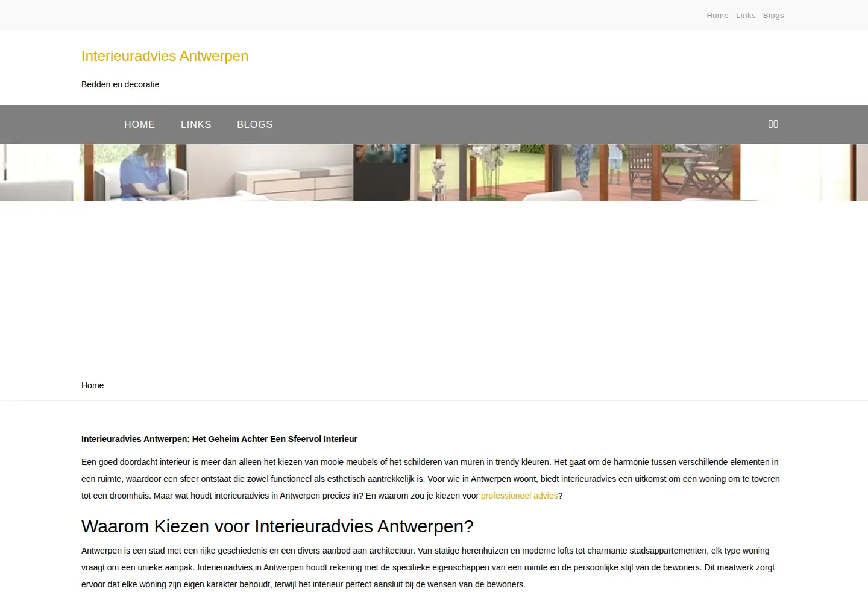Viewport: 868px width, 603px height.
Task: Open Home in the top utility bar
Action: click(x=717, y=16)
